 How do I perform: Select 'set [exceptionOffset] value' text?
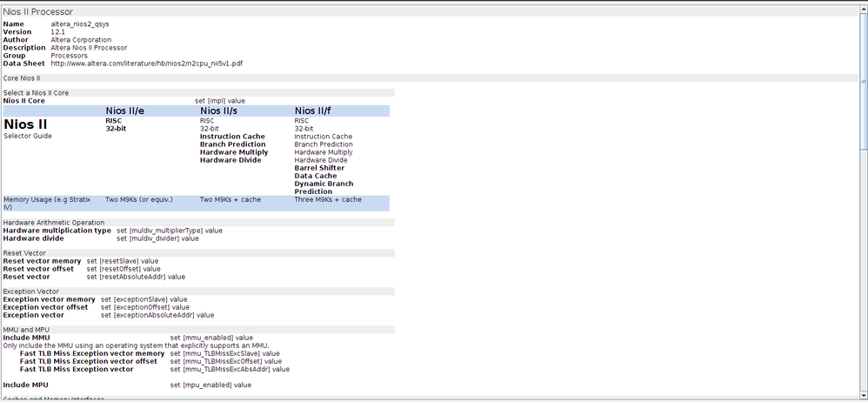pos(145,307)
